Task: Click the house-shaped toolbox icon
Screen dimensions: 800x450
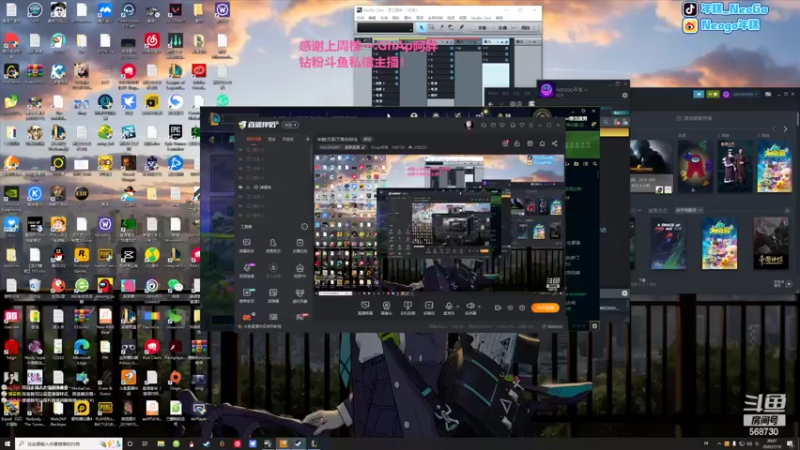Action: [x=299, y=268]
